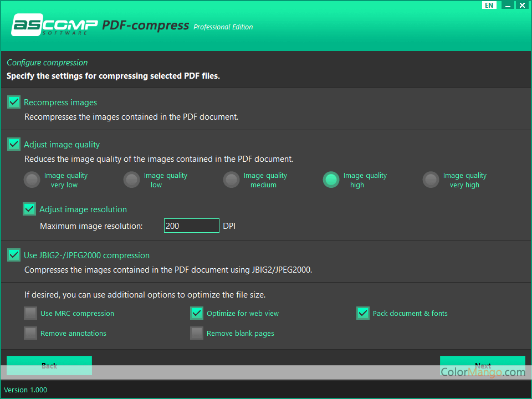Click the Next button

click(x=482, y=363)
